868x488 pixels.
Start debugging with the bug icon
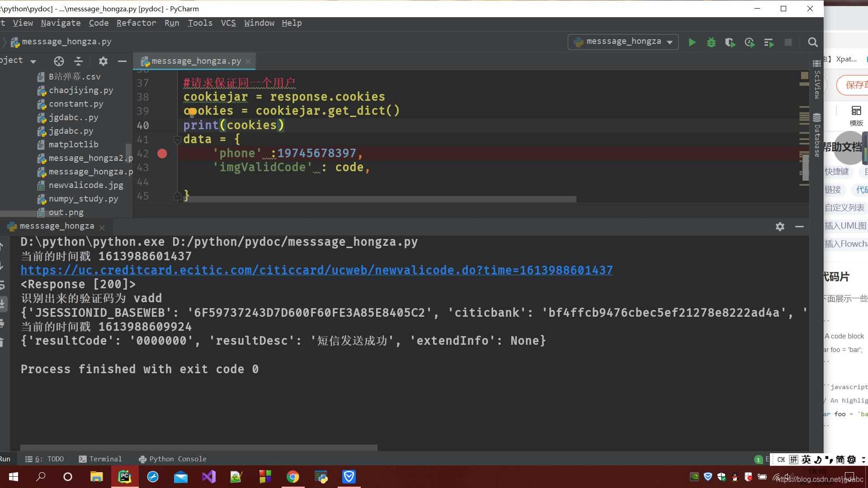pyautogui.click(x=711, y=42)
